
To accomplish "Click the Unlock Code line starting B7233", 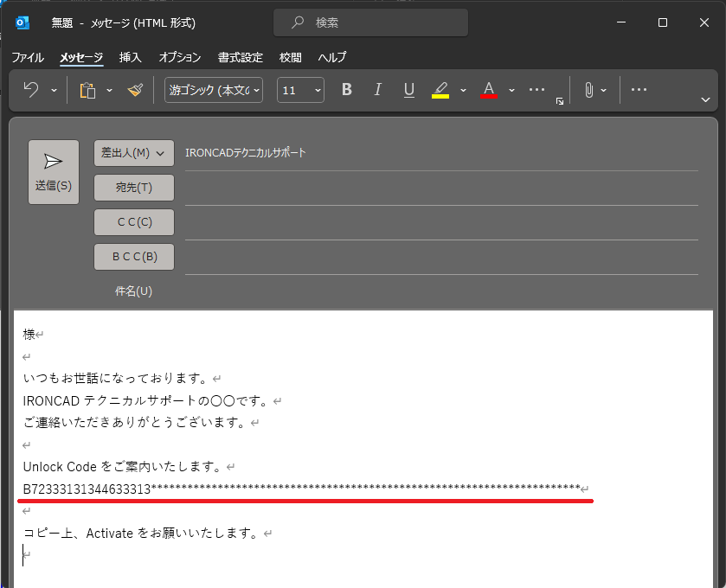I will pos(301,489).
